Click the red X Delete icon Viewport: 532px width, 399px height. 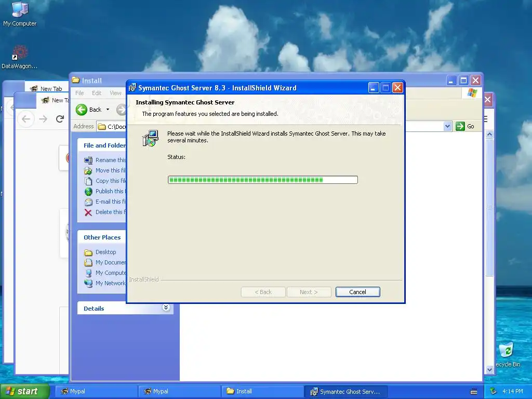[x=88, y=212]
